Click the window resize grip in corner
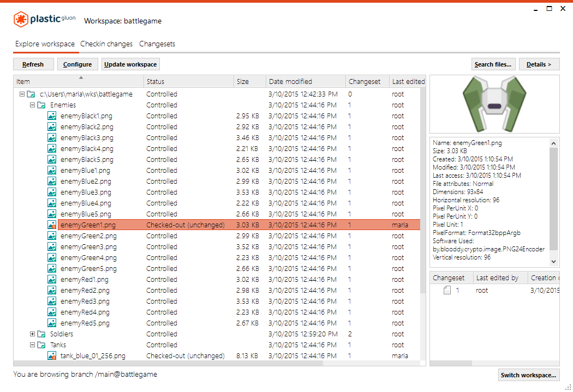 pos(568,387)
